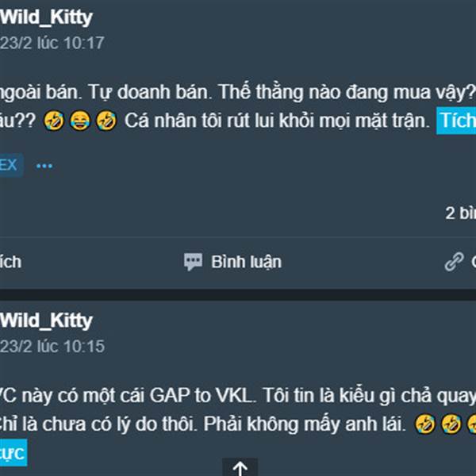Image resolution: width=476 pixels, height=476 pixels.
Task: Open Wild_Kitty's profile from the 10:15 post
Action: coord(46,321)
